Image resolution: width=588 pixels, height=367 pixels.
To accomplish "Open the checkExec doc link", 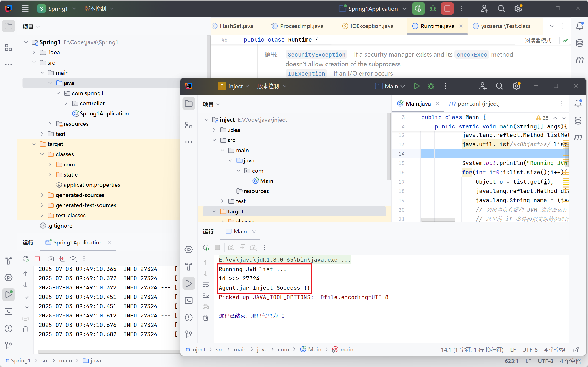I will pos(472,55).
